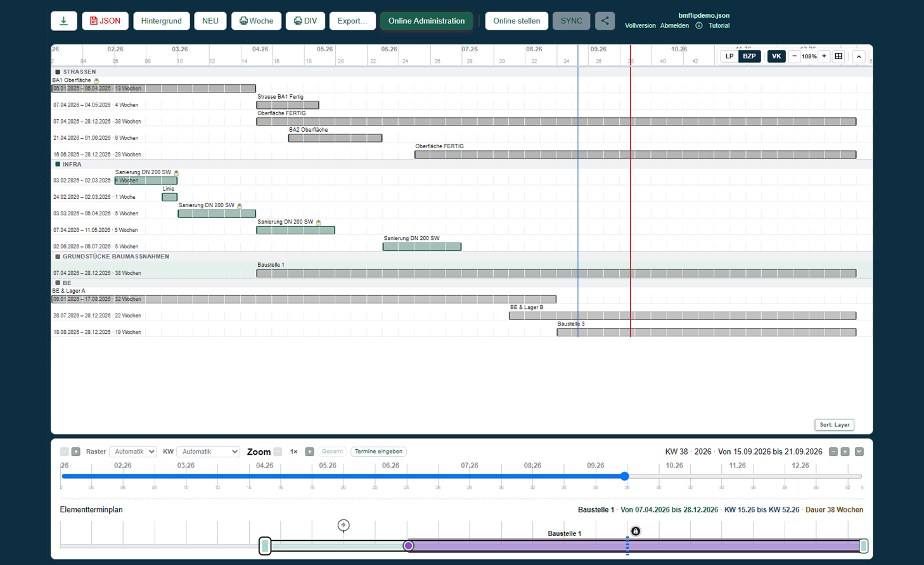Open the Export... menu

[352, 21]
